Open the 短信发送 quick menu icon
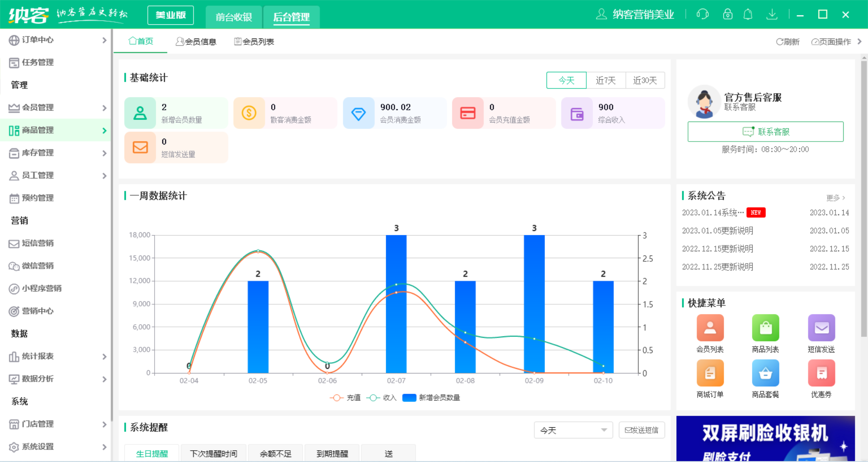The height and width of the screenshot is (462, 868). click(821, 328)
